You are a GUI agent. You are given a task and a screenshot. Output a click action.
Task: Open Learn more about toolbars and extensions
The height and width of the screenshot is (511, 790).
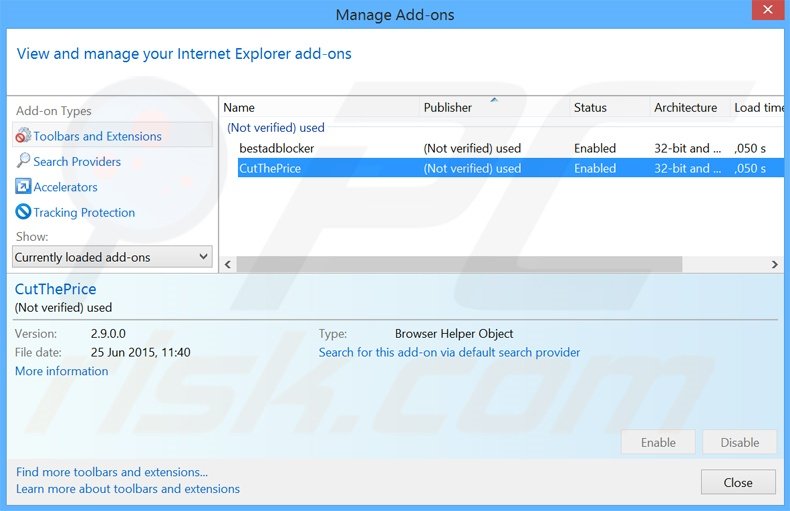(128, 489)
